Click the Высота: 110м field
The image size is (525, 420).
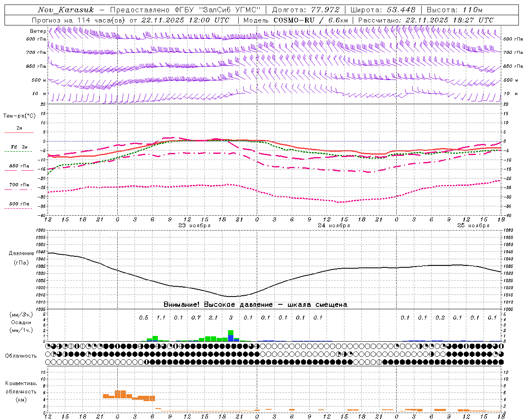click(454, 10)
